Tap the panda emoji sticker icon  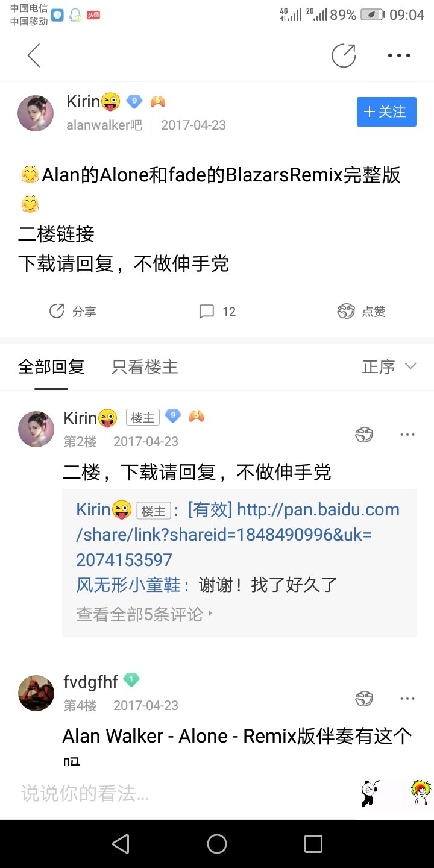[x=370, y=793]
